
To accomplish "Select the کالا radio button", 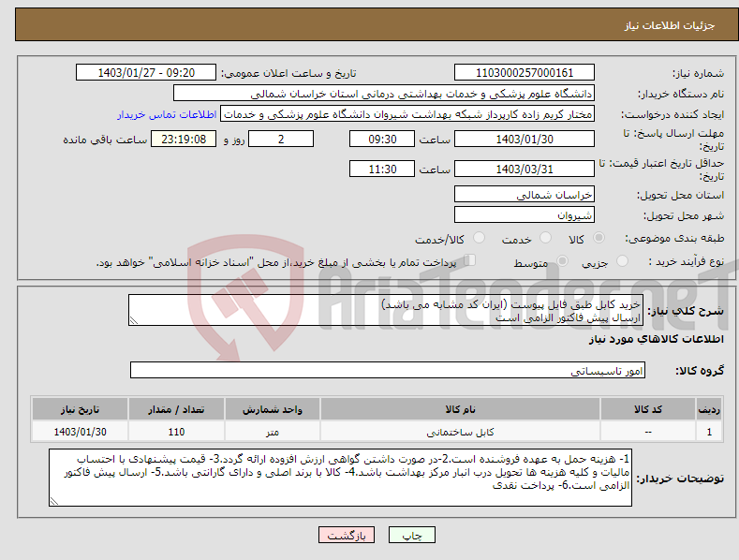I will point(599,238).
